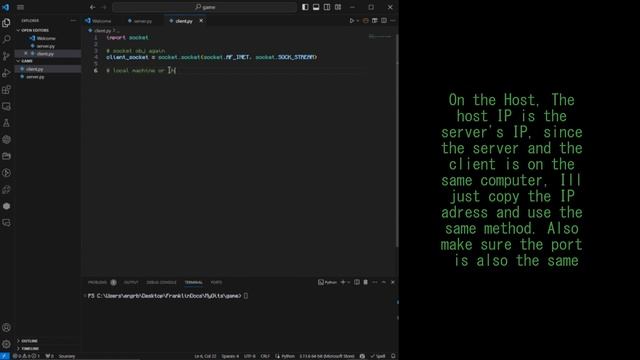
Task: Toggle the Spell checker status item
Action: click(378, 356)
